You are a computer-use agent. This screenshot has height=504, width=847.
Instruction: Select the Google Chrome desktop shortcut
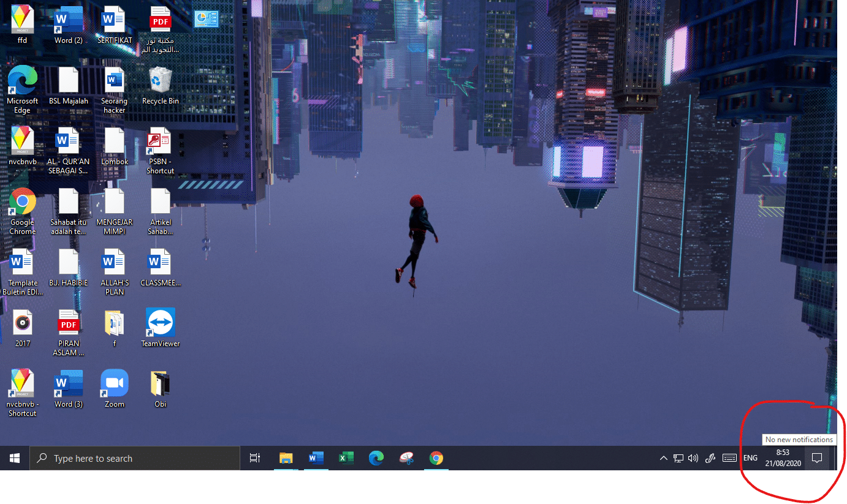coord(23,211)
